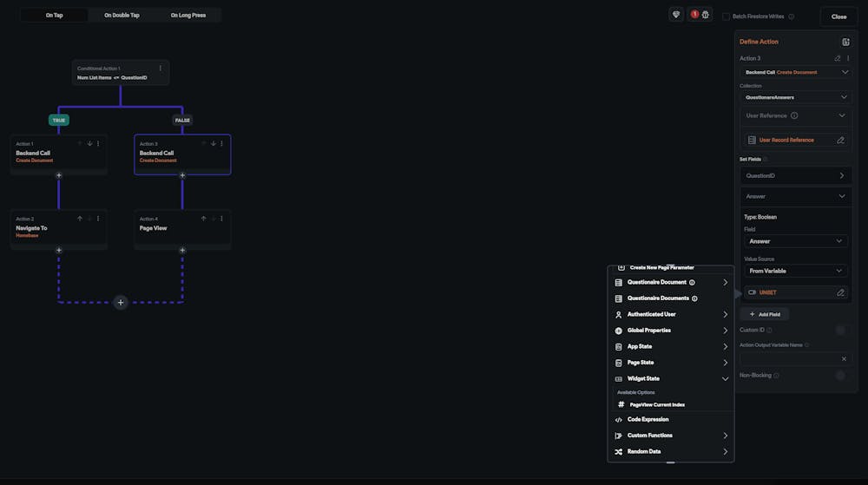
Task: Move Action 2 up with arrow icon
Action: tap(80, 219)
